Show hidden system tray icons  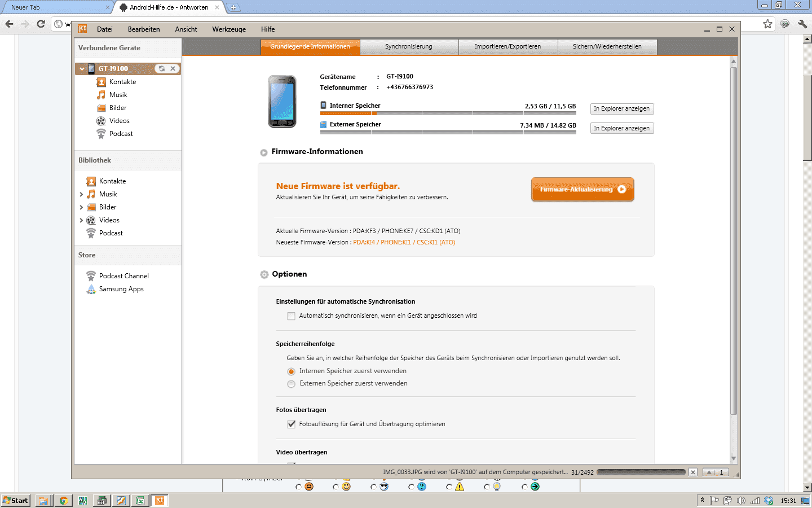(702, 500)
